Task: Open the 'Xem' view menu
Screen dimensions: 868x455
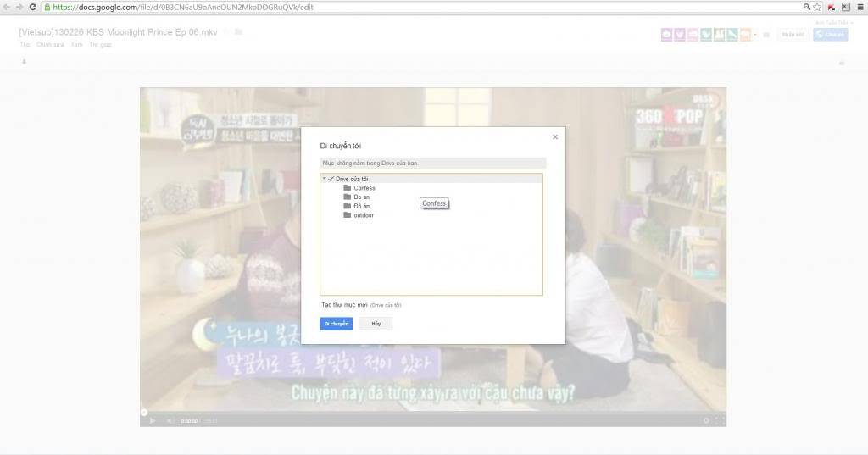Action: tap(77, 44)
